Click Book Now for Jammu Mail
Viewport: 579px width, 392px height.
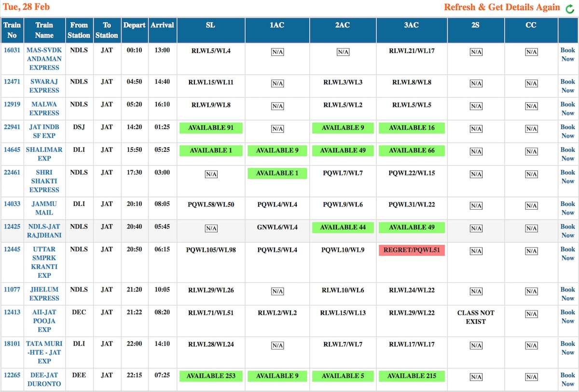567,208
